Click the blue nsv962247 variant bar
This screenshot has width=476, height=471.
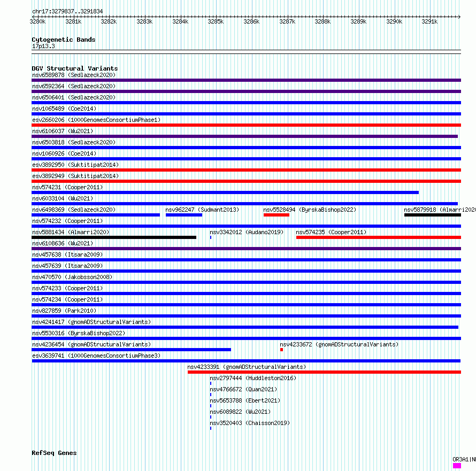coord(184,215)
